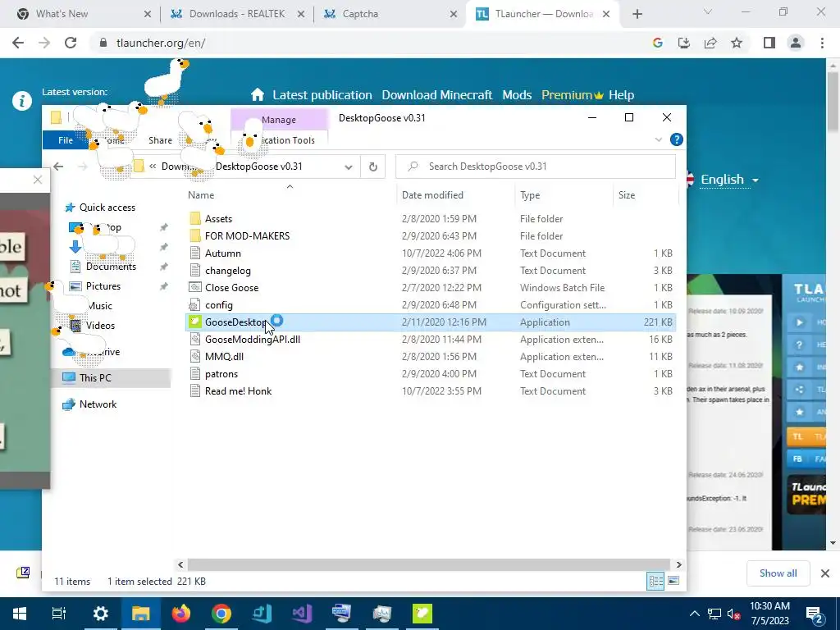Expand the Explorer ribbon chevron
Screen dimensions: 840x630
click(x=659, y=139)
